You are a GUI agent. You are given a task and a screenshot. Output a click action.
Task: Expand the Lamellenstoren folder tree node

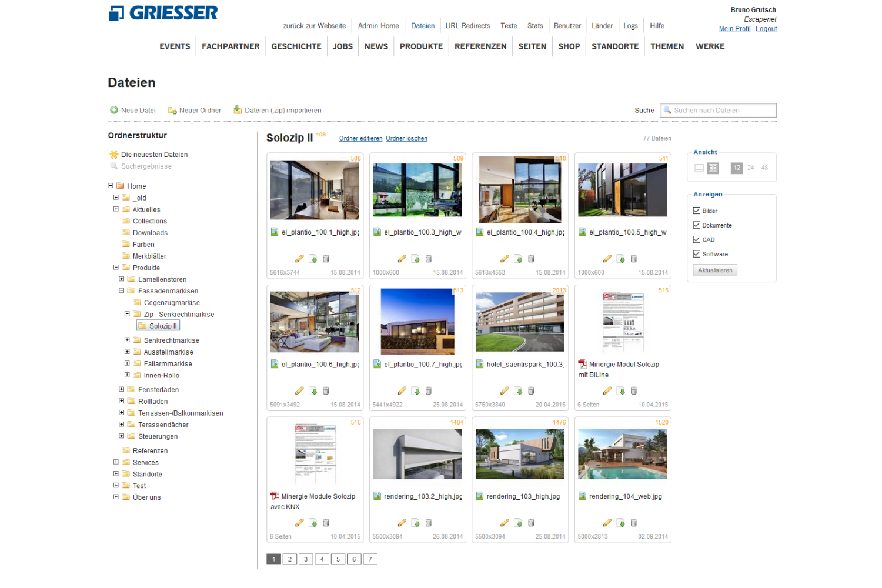coord(122,279)
